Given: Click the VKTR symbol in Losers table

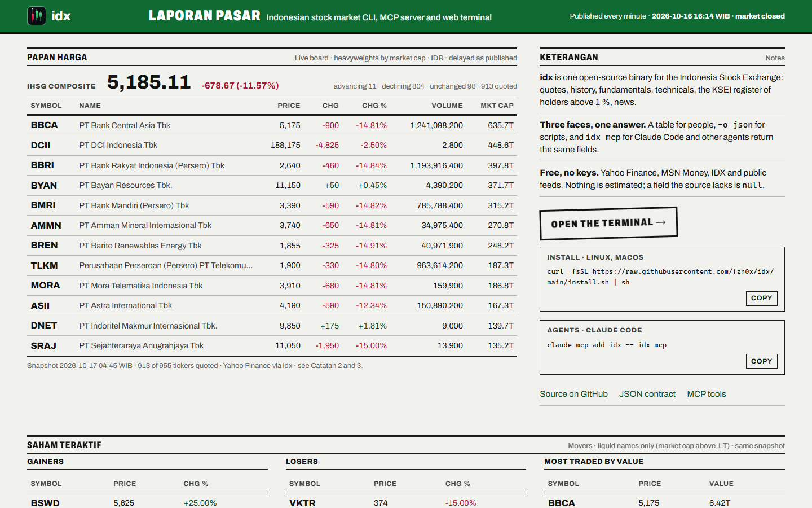Looking at the screenshot, I should tap(302, 503).
